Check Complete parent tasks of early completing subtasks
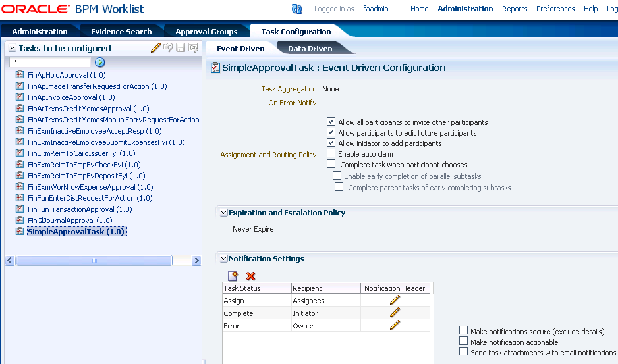618x364 pixels. tap(339, 187)
